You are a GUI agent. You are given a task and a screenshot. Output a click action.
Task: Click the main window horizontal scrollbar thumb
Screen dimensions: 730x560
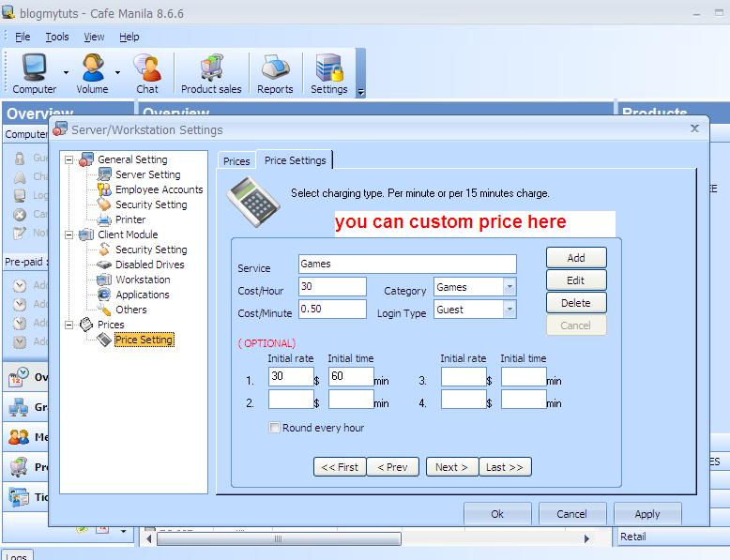click(x=279, y=539)
